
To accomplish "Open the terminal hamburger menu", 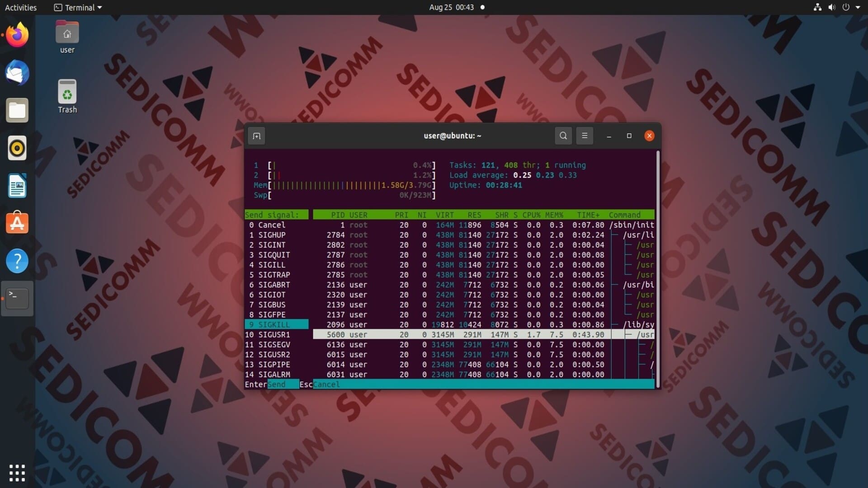I will coord(585,136).
